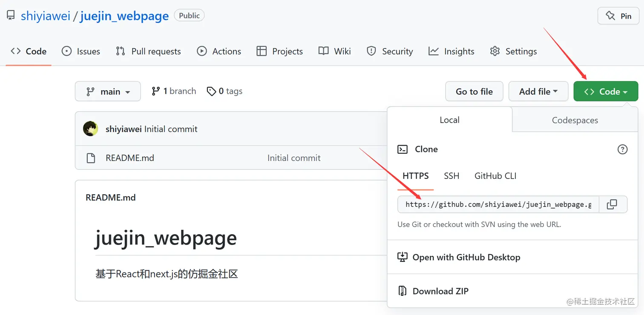Go to the Pull requests tab
The height and width of the screenshot is (315, 644).
148,52
